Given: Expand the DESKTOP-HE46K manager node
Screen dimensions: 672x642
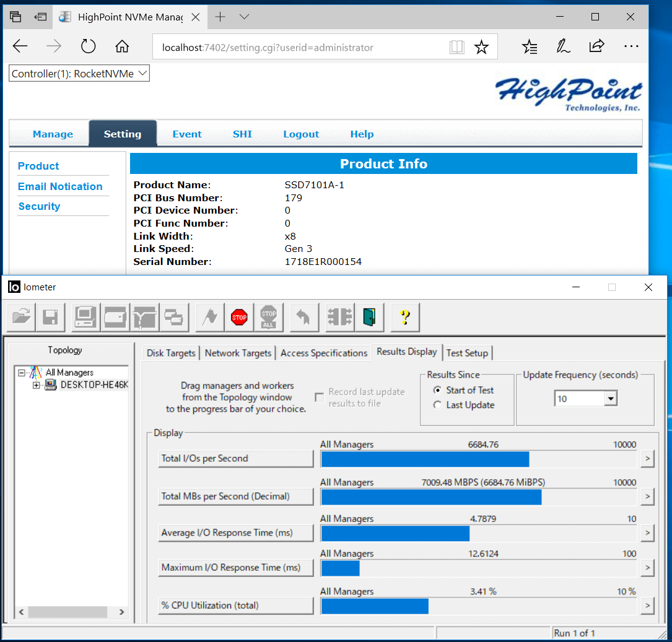Looking at the screenshot, I should pyautogui.click(x=36, y=385).
